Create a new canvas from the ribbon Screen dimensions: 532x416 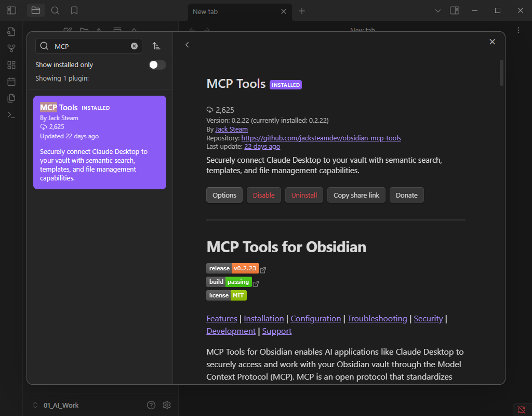pyautogui.click(x=11, y=65)
